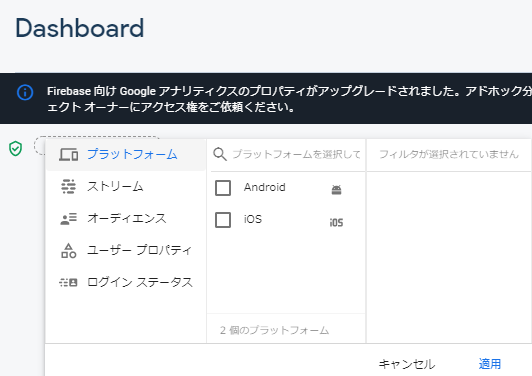Click the ログイン ステータス icon
This screenshot has width=532, height=376.
click(69, 282)
